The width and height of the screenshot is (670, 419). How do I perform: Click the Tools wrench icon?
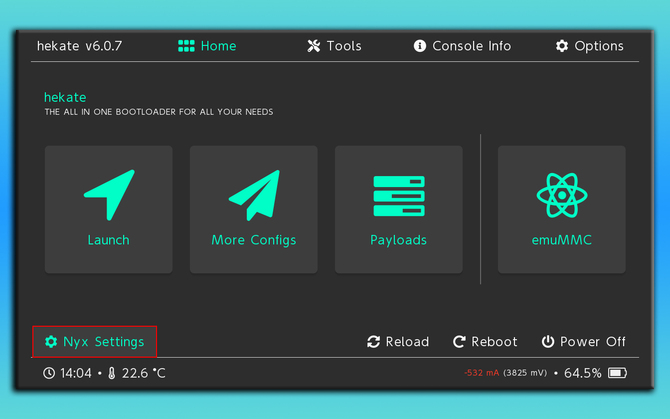click(314, 46)
